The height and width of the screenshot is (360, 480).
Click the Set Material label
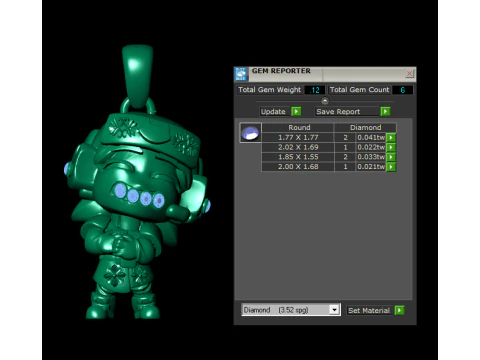369,310
